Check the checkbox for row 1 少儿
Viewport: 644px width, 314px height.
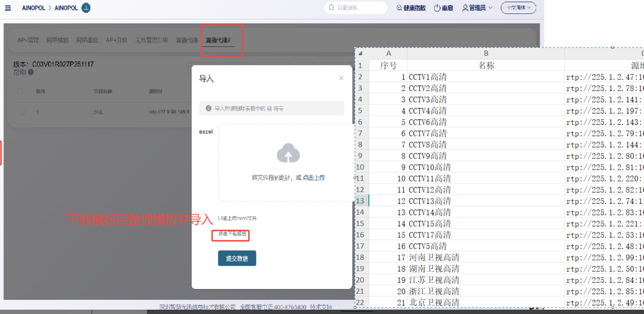21,112
